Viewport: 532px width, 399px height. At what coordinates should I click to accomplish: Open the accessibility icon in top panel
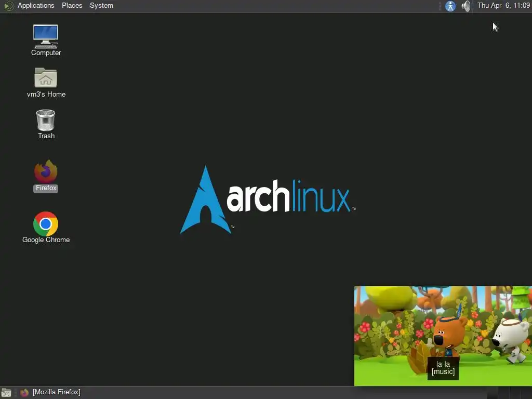450,6
